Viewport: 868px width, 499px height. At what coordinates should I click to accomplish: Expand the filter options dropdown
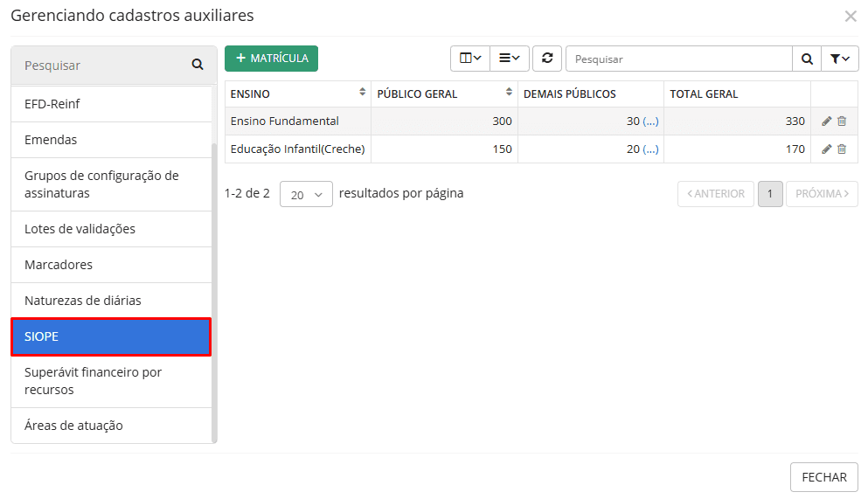click(x=839, y=59)
